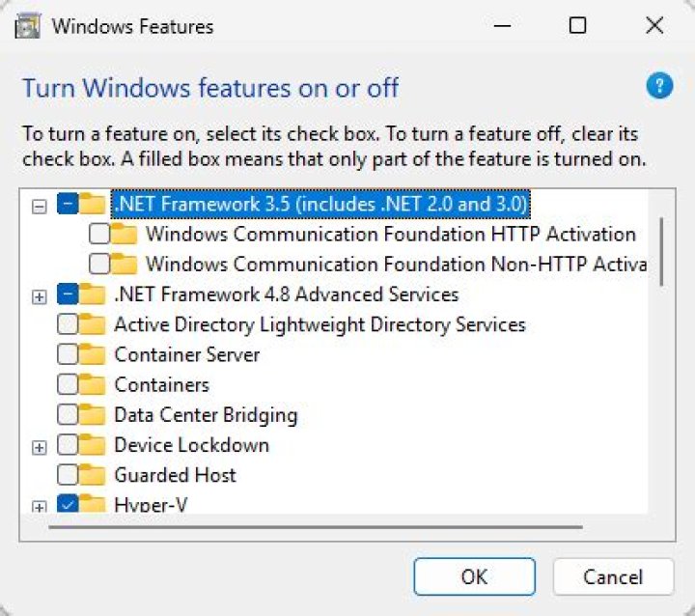This screenshot has height=616, width=695.
Task: Click the Active Directory Lightweight folder icon
Action: [x=92, y=324]
